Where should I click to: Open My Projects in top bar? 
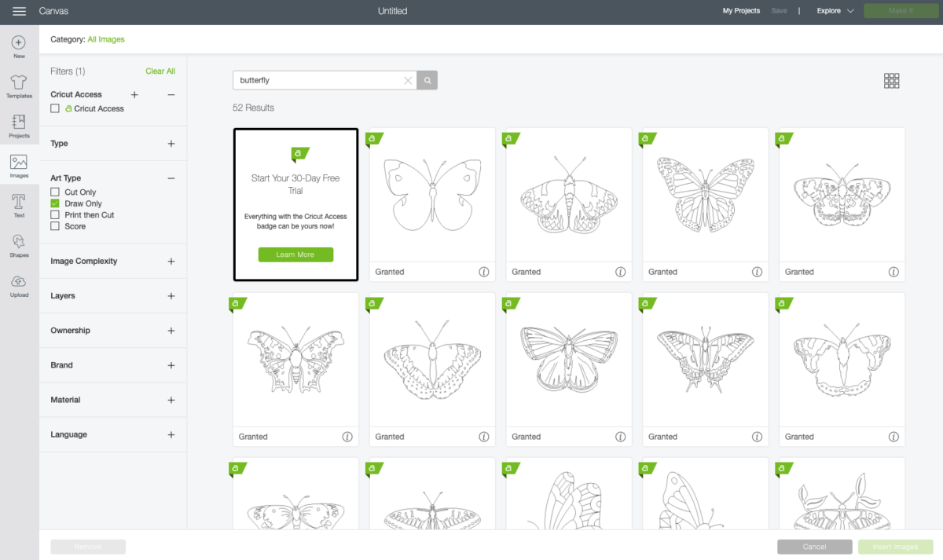click(741, 11)
